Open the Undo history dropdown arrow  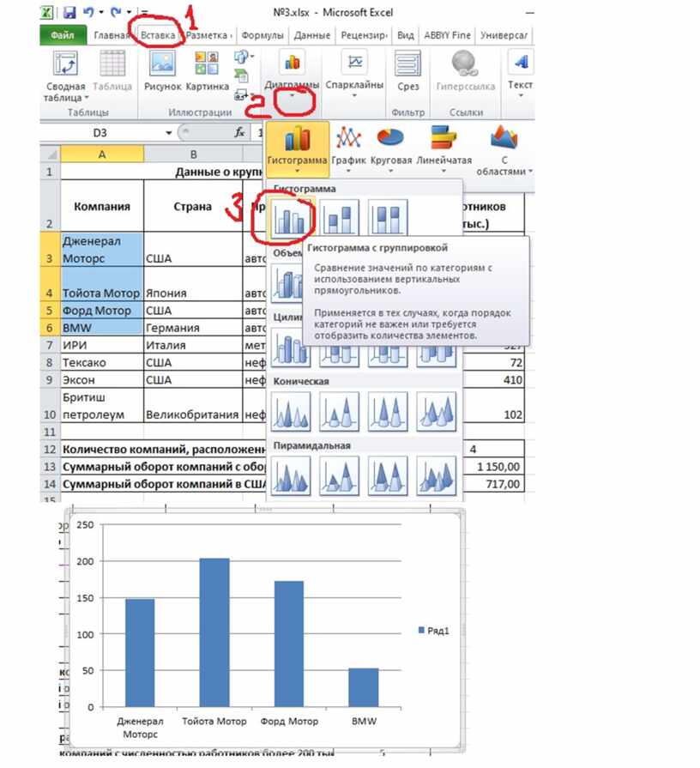point(101,12)
